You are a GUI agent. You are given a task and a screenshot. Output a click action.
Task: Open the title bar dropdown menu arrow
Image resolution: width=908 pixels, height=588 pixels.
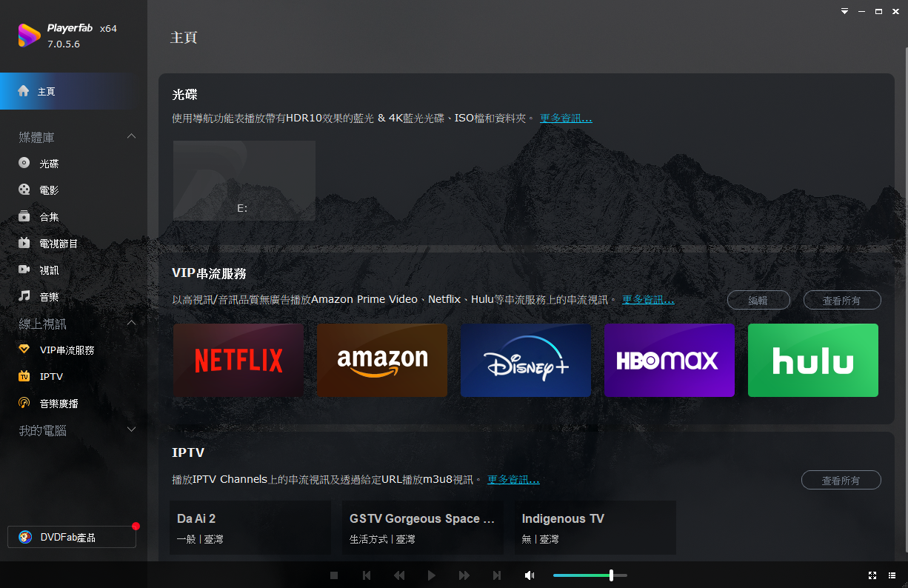pos(844,11)
